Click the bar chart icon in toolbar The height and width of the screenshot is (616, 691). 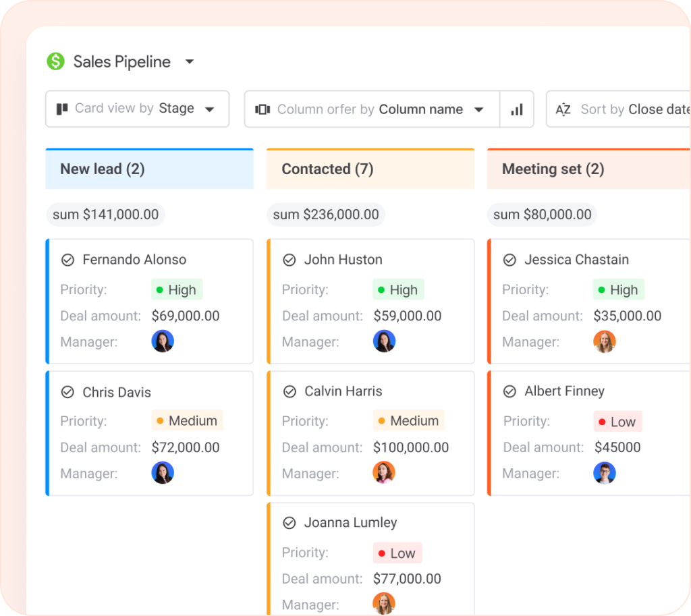pyautogui.click(x=517, y=109)
